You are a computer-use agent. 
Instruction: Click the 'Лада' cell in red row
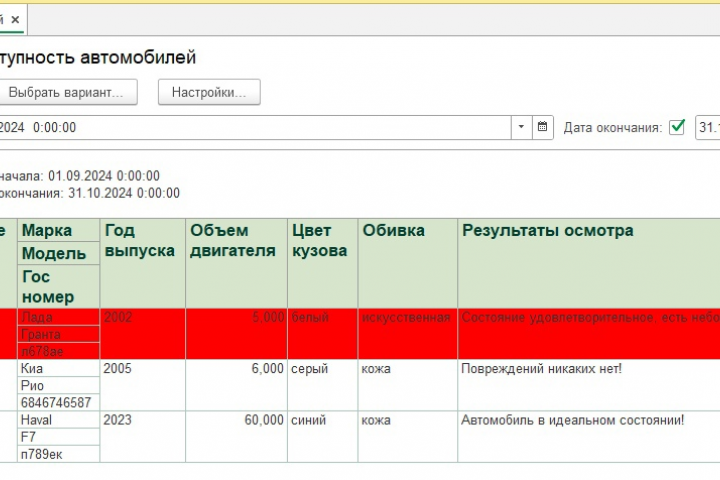click(58, 317)
